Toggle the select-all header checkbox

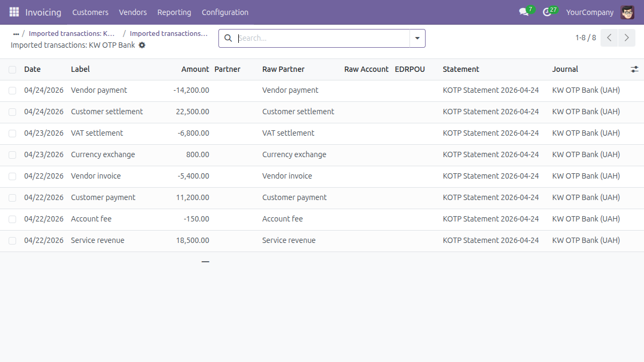pyautogui.click(x=12, y=69)
